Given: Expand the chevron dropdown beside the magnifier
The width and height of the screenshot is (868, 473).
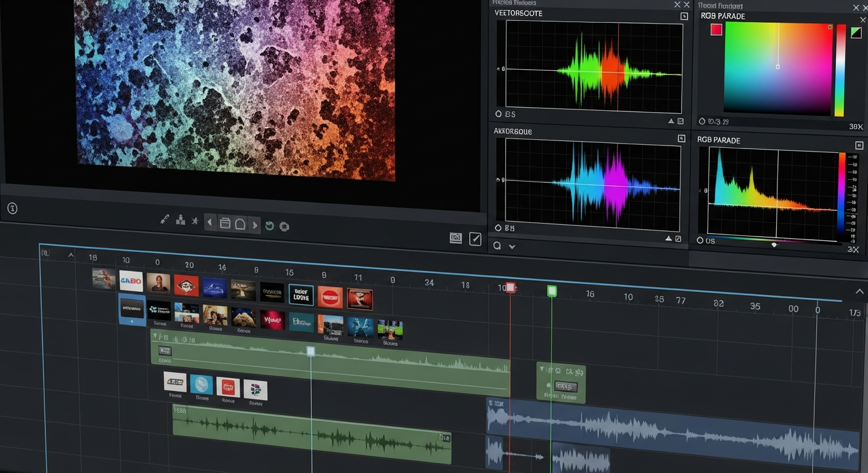Looking at the screenshot, I should click(512, 246).
